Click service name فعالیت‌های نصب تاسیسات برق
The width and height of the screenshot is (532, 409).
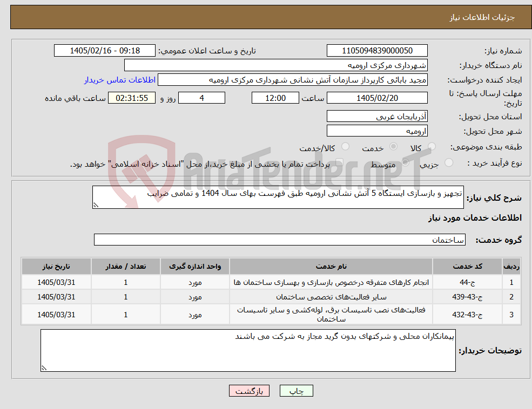331,315
